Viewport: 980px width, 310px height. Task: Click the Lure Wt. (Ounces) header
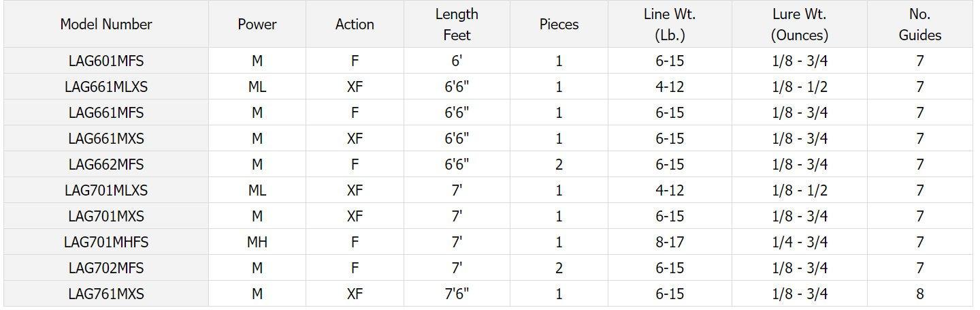coord(800,25)
